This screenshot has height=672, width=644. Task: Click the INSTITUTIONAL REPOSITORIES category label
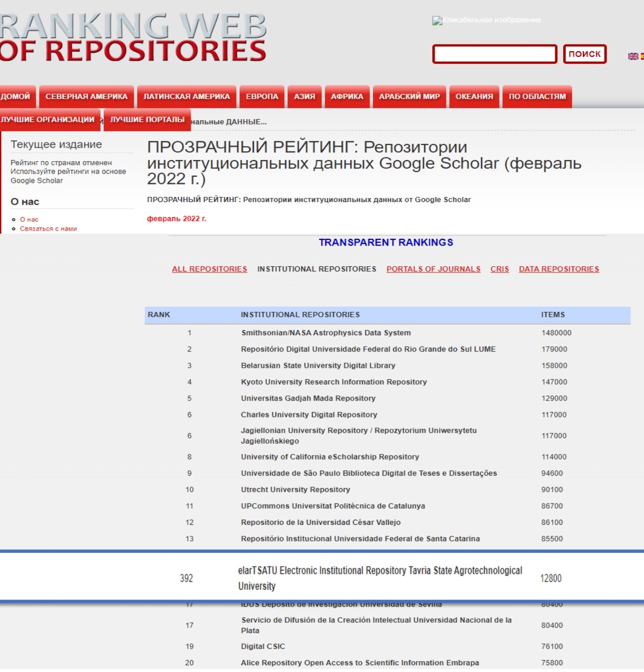317,269
